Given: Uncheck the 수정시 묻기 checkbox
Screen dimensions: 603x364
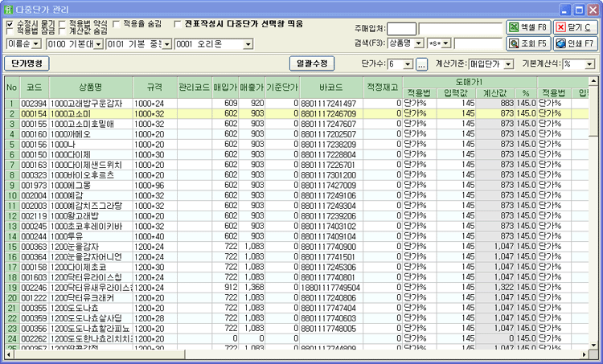Looking at the screenshot, I should point(10,24).
